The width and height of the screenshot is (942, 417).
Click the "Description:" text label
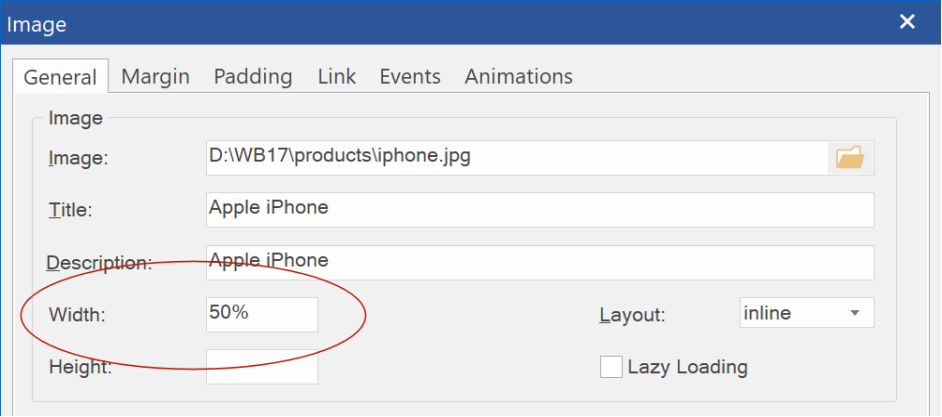(99, 263)
